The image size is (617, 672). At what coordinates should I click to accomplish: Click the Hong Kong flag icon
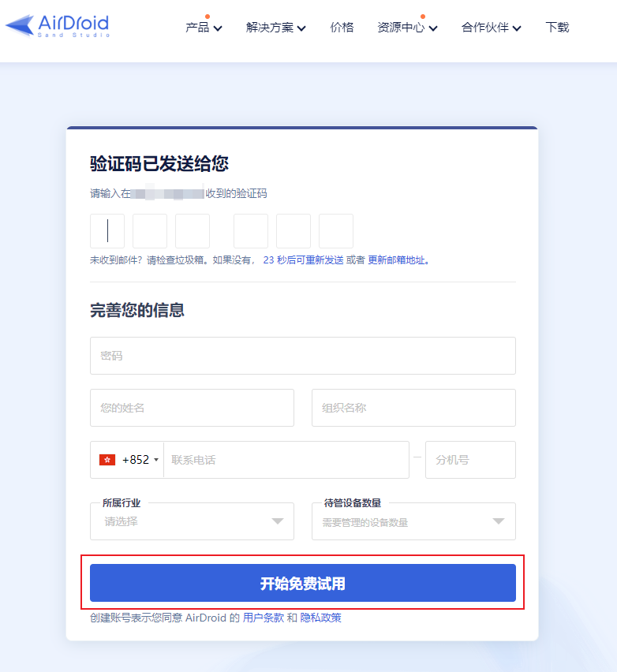[107, 460]
